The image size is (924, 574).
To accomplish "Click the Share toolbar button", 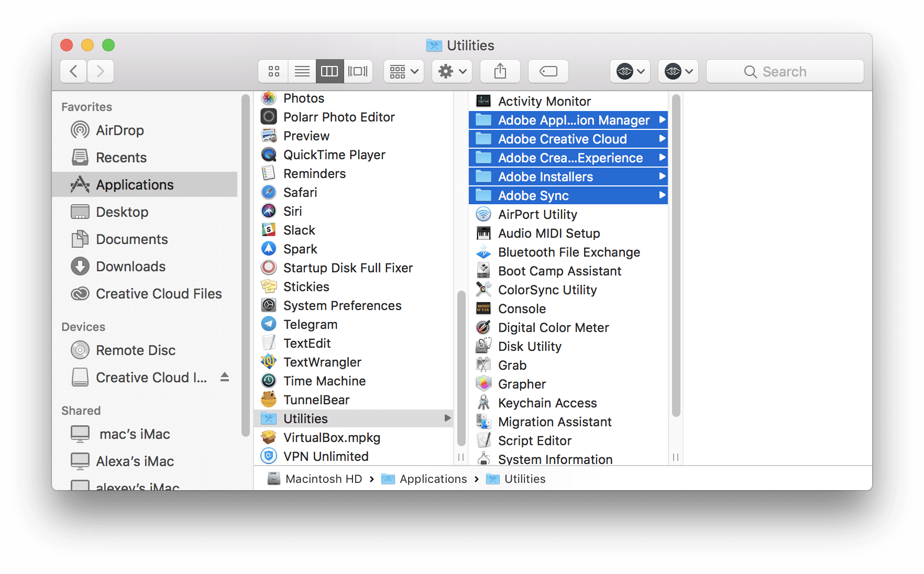I will pos(500,71).
